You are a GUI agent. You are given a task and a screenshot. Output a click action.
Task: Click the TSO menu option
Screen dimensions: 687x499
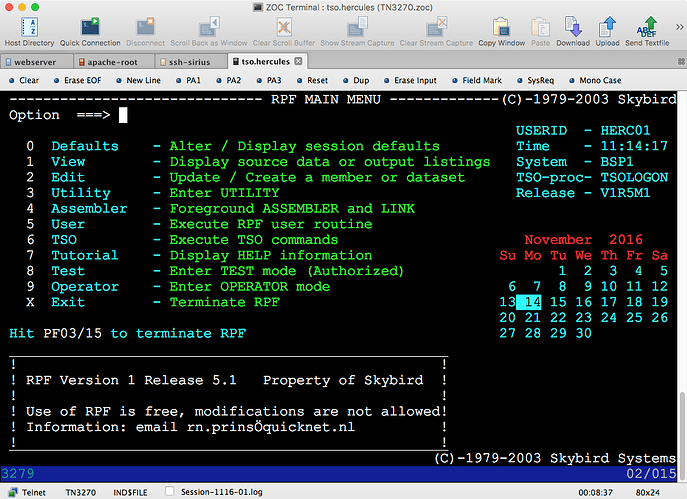(64, 240)
